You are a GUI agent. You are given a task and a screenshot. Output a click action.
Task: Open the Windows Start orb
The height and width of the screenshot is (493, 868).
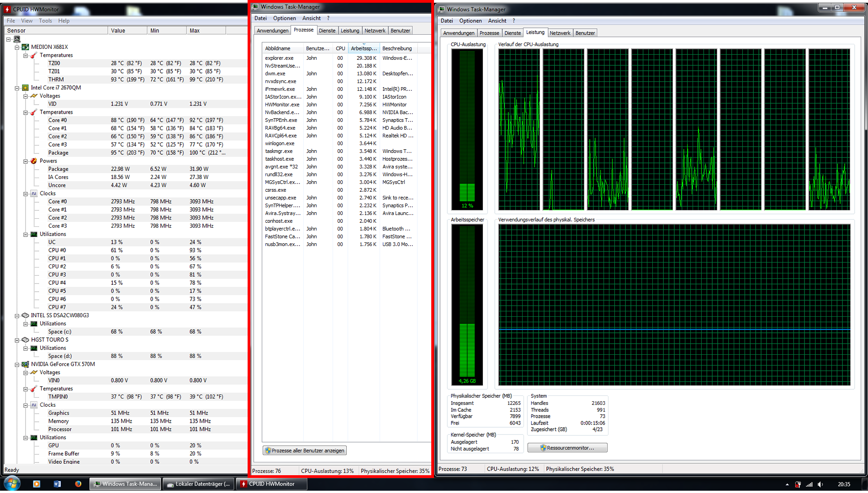coord(12,484)
